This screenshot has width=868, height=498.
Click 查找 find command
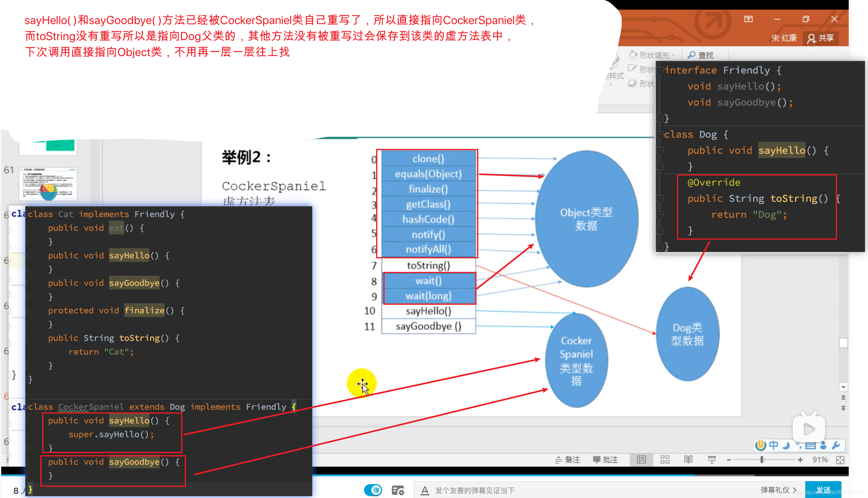[x=701, y=55]
